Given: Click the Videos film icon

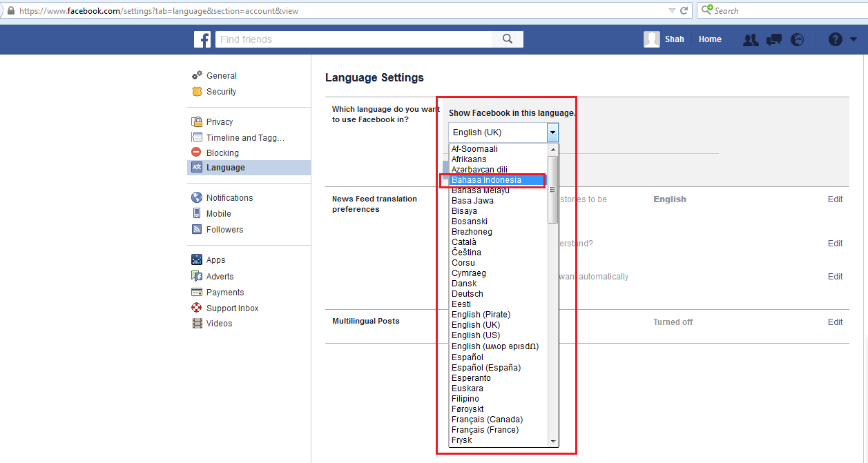Looking at the screenshot, I should click(197, 324).
